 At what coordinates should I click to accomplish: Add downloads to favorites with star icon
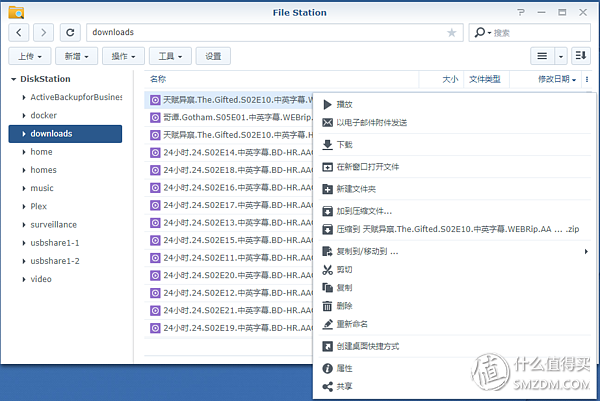452,33
